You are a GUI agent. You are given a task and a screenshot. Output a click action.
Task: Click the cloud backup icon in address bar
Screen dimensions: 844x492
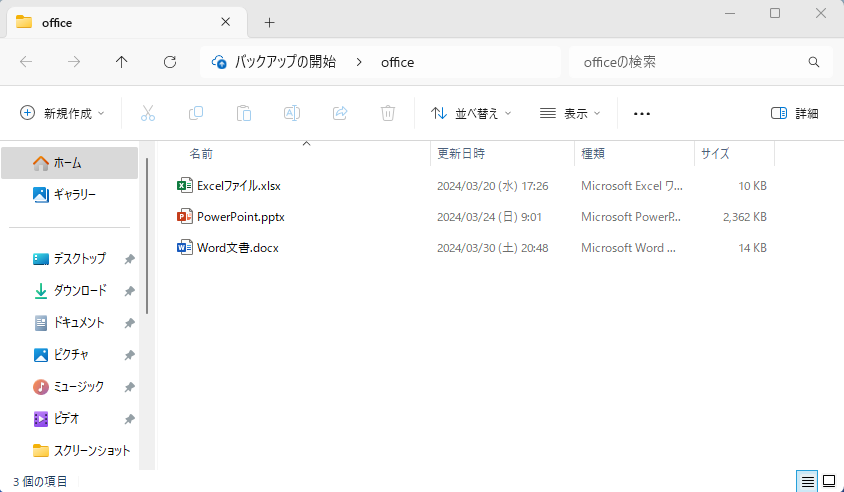point(219,62)
